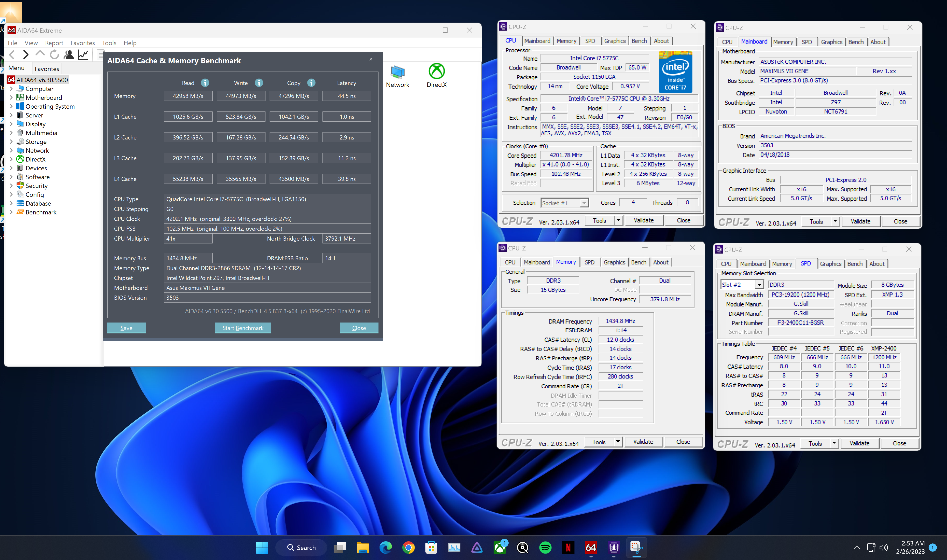This screenshot has width=947, height=560.
Task: Click the AIDA64 forward navigation arrow
Action: click(26, 55)
